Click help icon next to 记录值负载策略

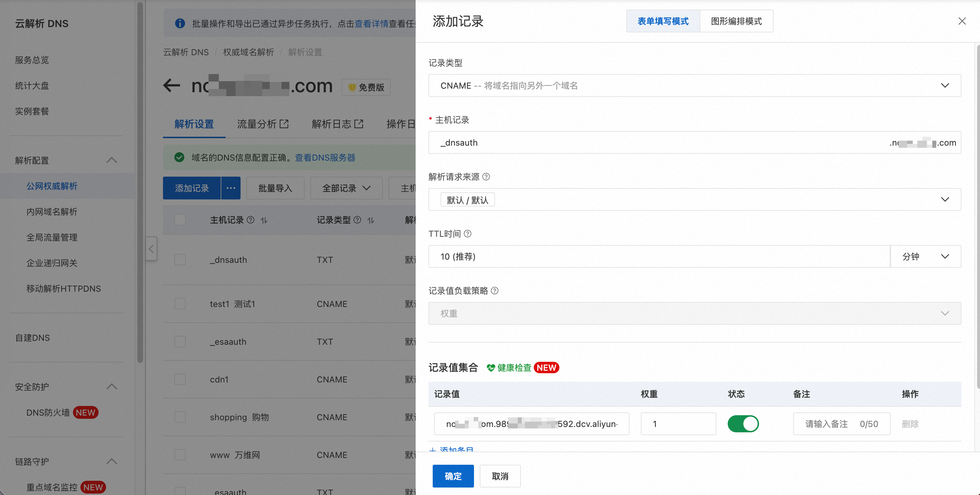pyautogui.click(x=495, y=291)
